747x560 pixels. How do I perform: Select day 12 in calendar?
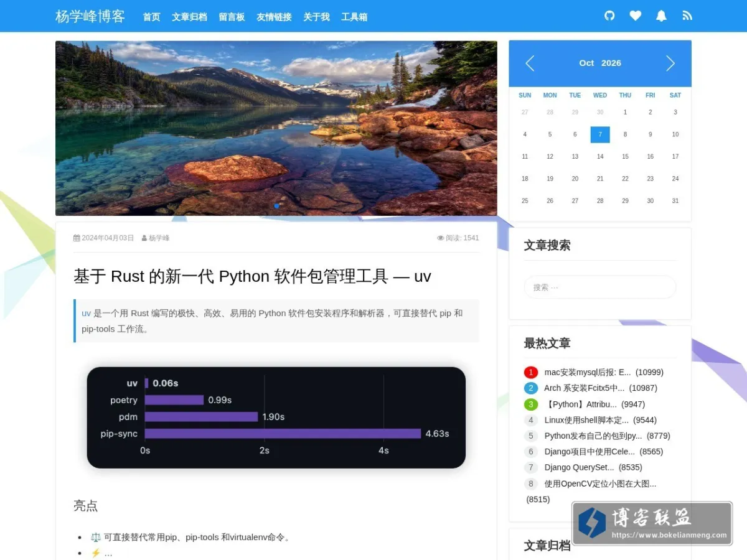[550, 157]
